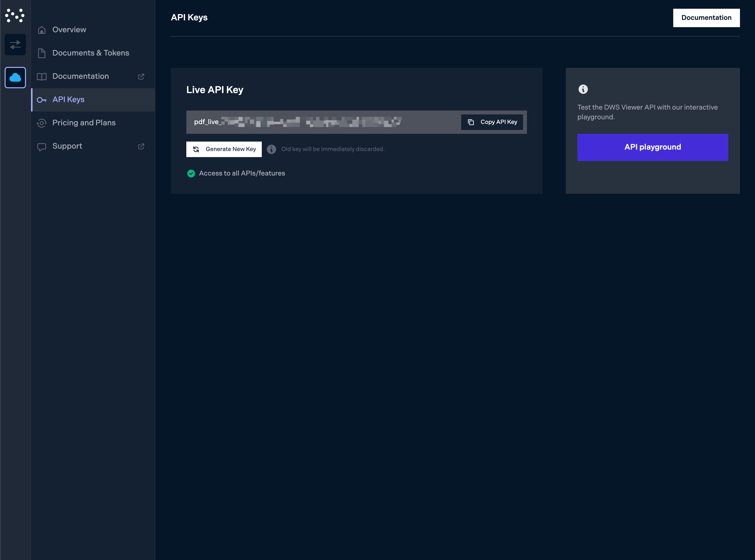Open Support via its external link arrow

(x=141, y=146)
